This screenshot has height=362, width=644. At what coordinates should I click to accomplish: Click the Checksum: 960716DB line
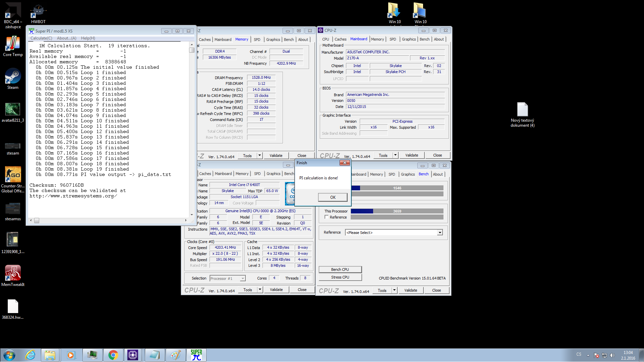(x=56, y=185)
